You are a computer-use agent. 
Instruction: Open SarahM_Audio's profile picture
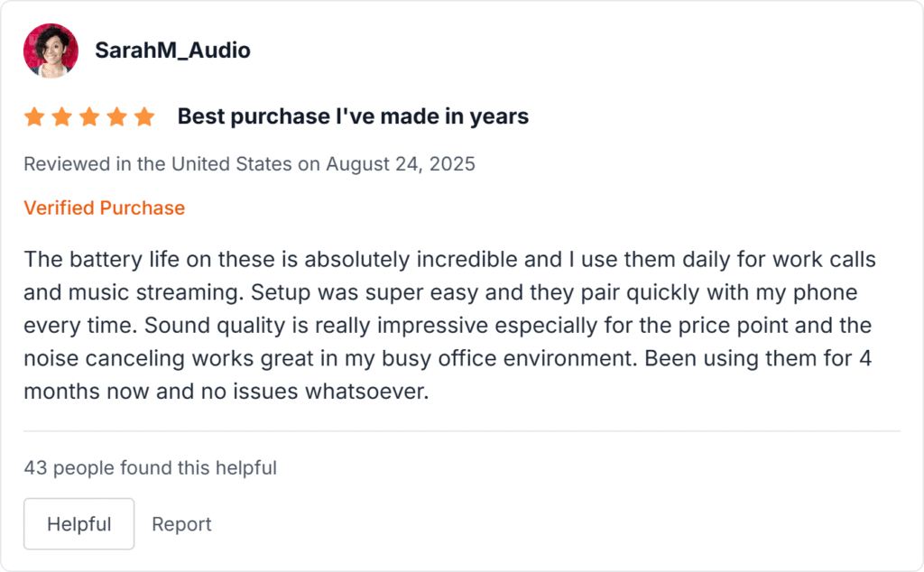pos(51,50)
